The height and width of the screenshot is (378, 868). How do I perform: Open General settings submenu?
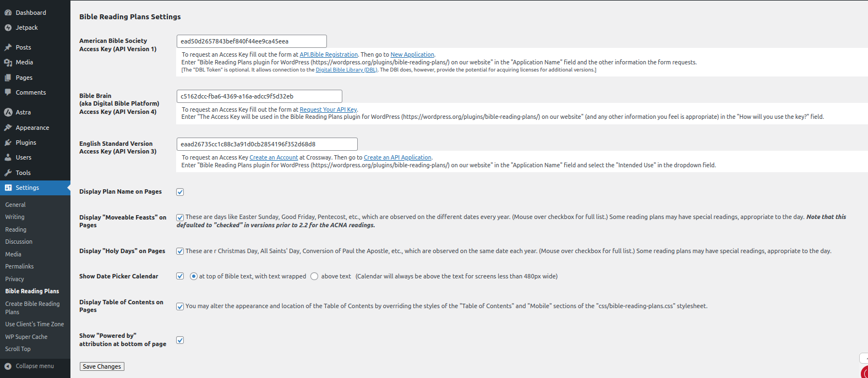[x=15, y=205]
